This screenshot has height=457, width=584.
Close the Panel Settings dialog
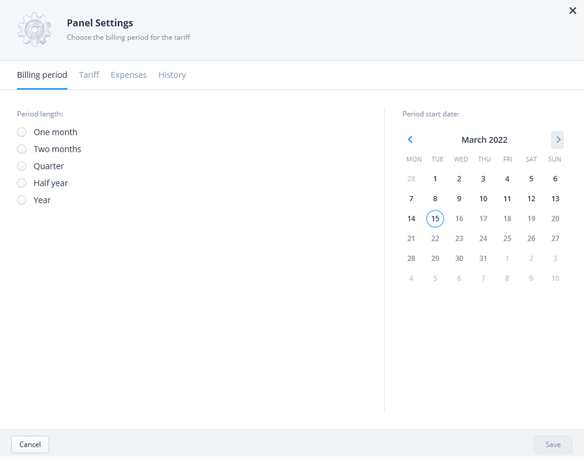(x=572, y=11)
